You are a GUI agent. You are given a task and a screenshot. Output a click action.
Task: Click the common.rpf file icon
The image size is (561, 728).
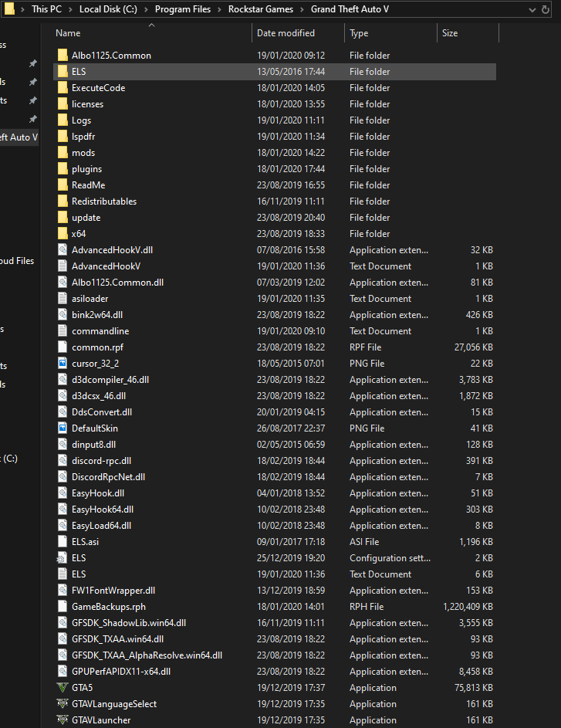[63, 347]
